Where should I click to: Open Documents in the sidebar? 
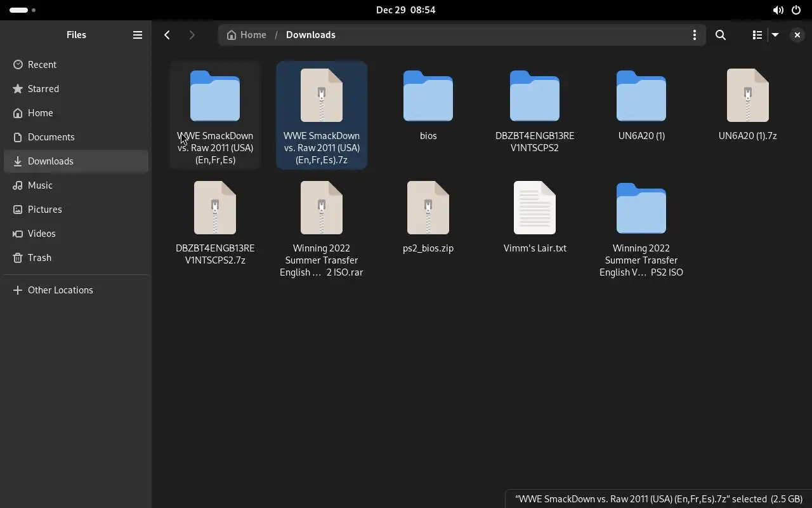click(x=76, y=137)
